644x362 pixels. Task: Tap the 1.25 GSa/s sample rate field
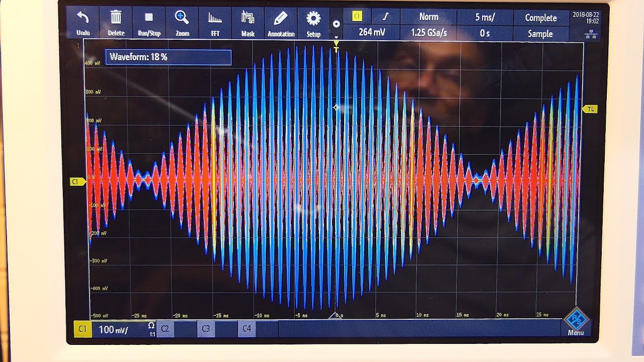pos(429,33)
